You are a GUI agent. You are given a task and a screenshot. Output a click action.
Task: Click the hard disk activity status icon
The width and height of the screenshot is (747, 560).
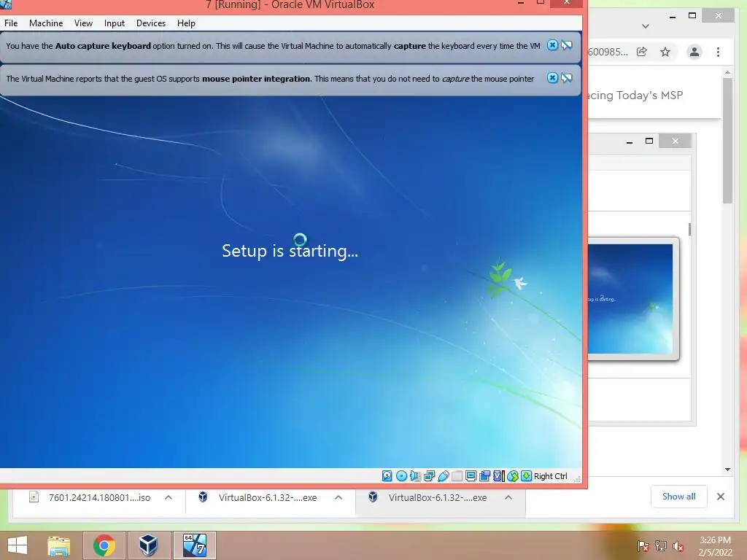(x=387, y=475)
